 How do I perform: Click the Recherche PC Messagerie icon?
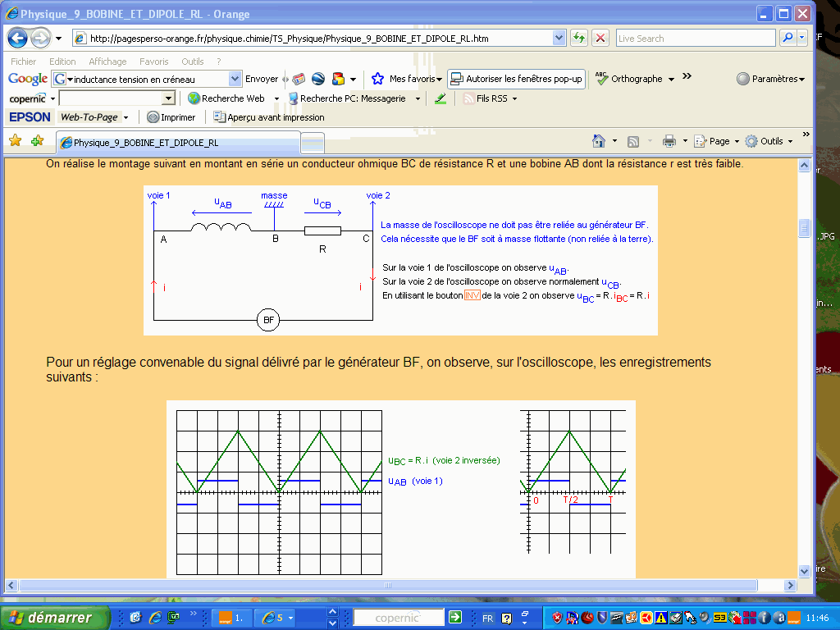pyautogui.click(x=293, y=98)
